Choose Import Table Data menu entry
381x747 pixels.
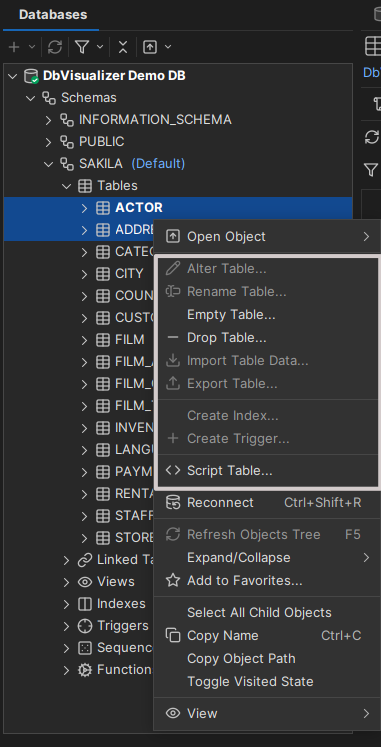(268, 361)
